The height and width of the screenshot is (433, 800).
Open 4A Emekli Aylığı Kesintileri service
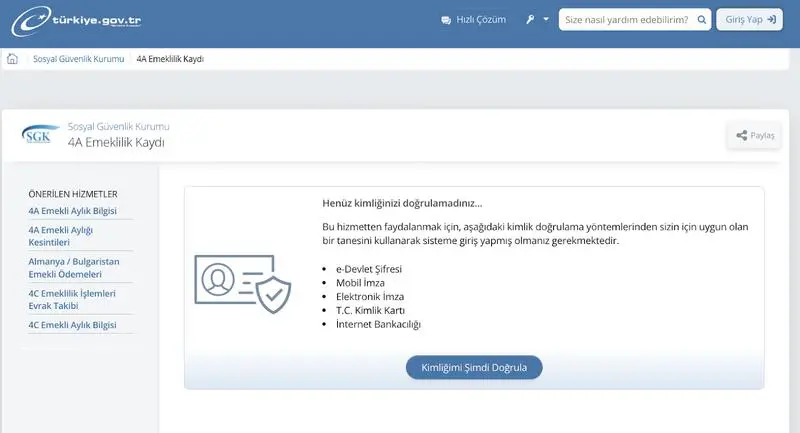pos(61,236)
